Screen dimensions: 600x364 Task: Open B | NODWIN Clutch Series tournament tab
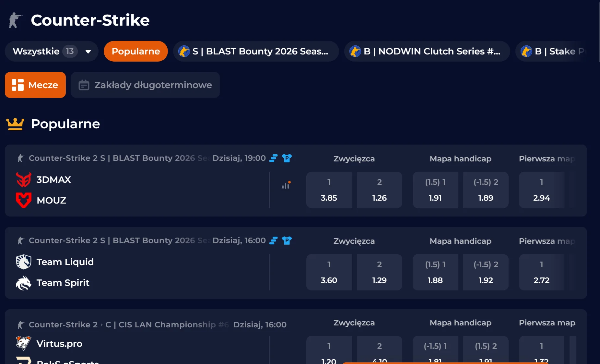click(x=427, y=51)
